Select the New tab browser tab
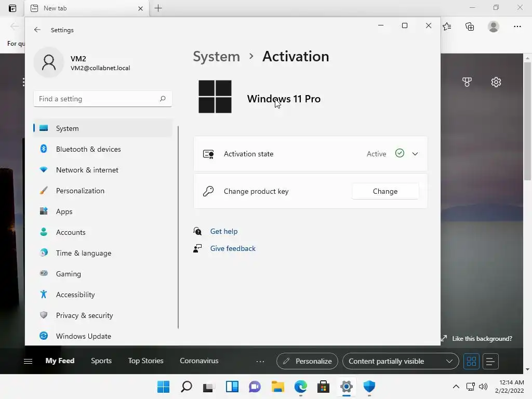The width and height of the screenshot is (532, 399). pos(87,8)
